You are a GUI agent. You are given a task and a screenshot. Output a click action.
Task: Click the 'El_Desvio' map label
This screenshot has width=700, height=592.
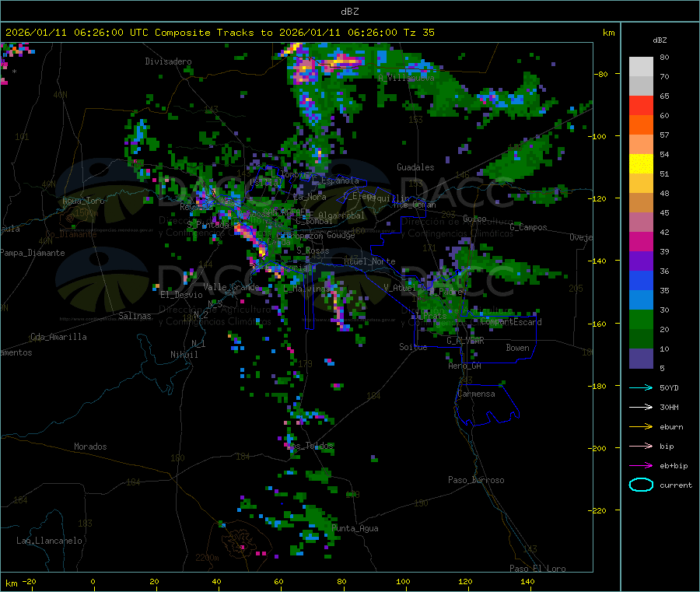pos(181,295)
